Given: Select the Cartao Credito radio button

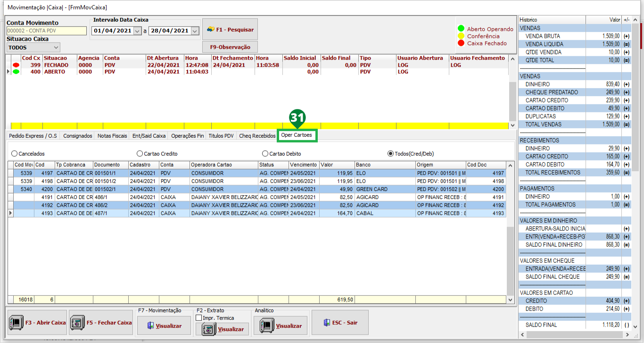Looking at the screenshot, I should [140, 153].
